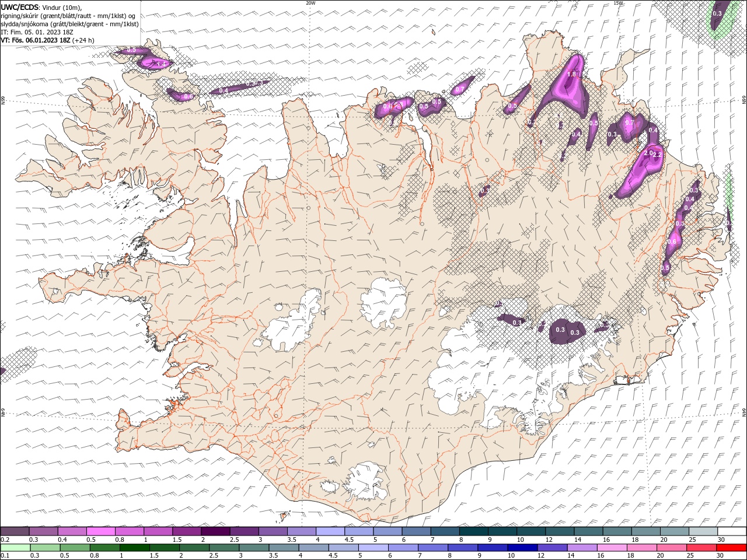Click the 0.3 label in the green area

[x=717, y=13]
